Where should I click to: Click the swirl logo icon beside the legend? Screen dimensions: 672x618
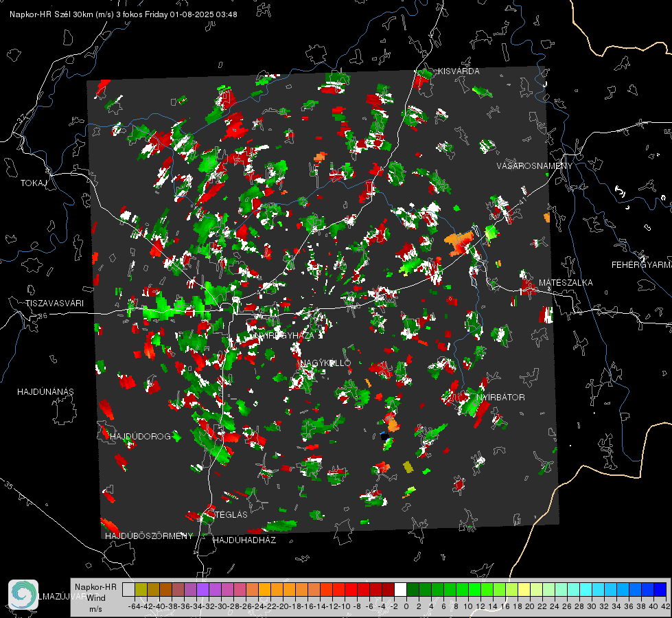click(x=23, y=595)
